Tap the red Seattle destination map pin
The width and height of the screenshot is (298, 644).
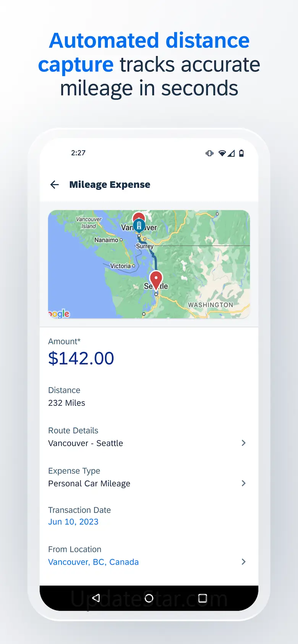(x=156, y=280)
